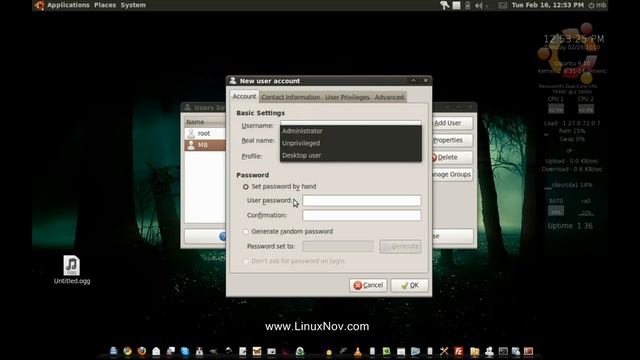This screenshot has width=640, height=360.
Task: Click the blue help icon in Users Settings
Action: (222, 236)
